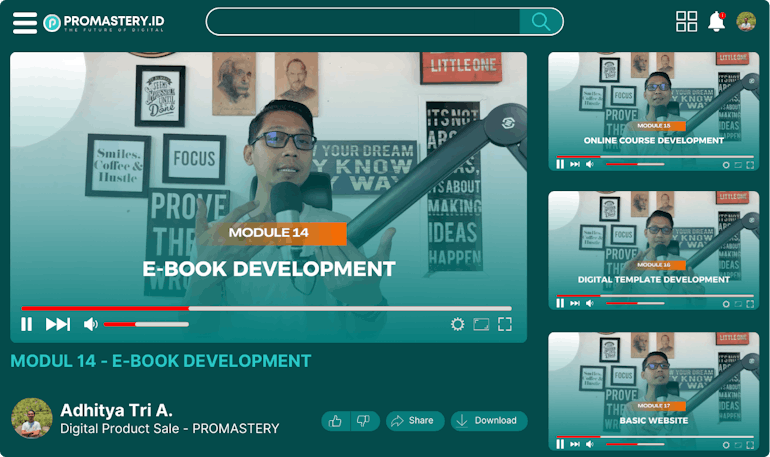Click in the search input field

[x=362, y=22]
